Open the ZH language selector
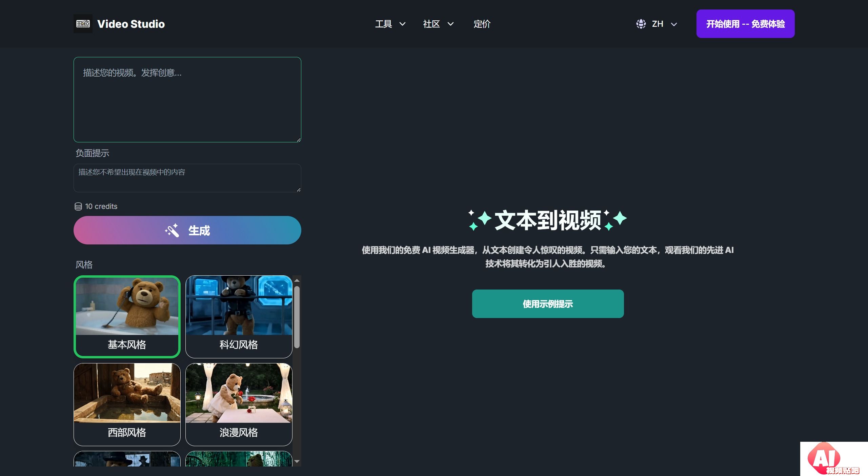Screen dimensions: 868x476 [x=657, y=24]
